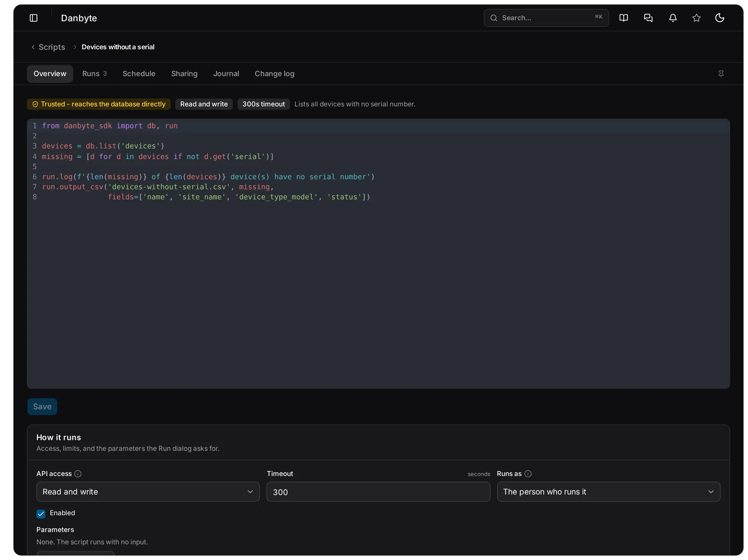Screen dimensions: 748x560
Task: Click the fields= code line
Action: click(x=239, y=197)
